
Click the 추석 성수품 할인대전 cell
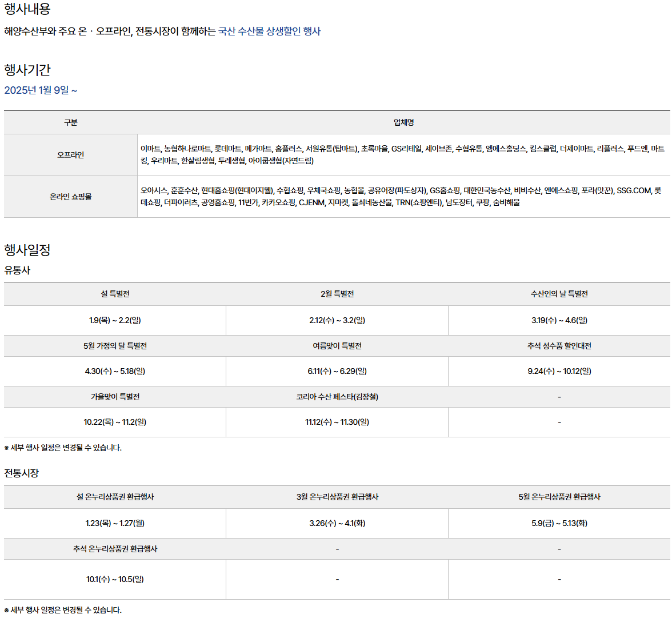[559, 346]
